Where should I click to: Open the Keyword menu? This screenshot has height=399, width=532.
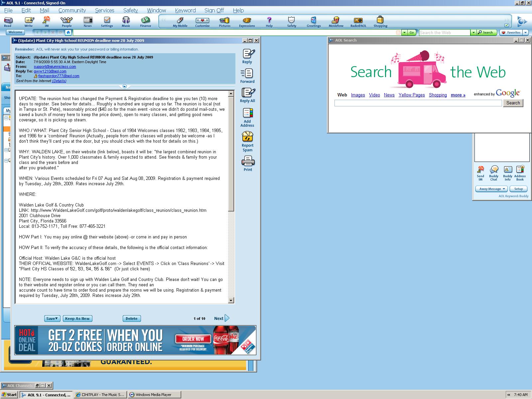[x=185, y=10]
